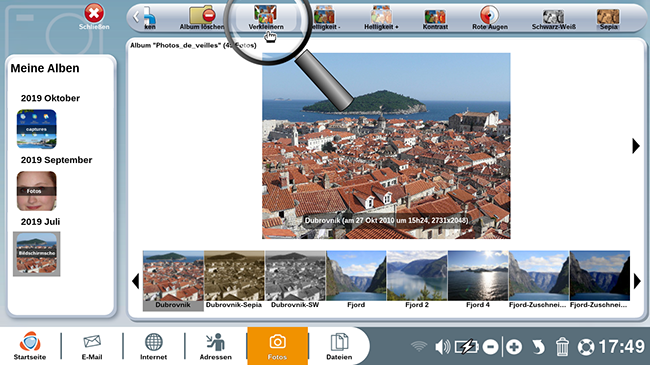Apply the Kontrast adjustment icon

tap(435, 18)
